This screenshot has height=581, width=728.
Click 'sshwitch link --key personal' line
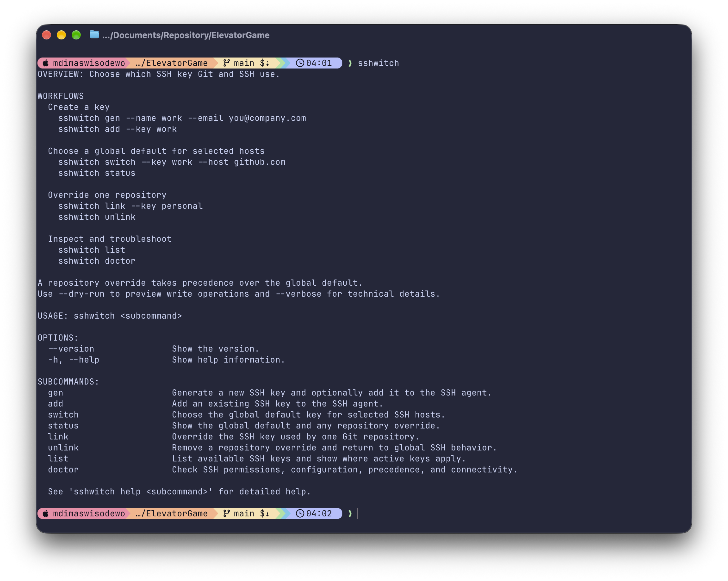(131, 206)
